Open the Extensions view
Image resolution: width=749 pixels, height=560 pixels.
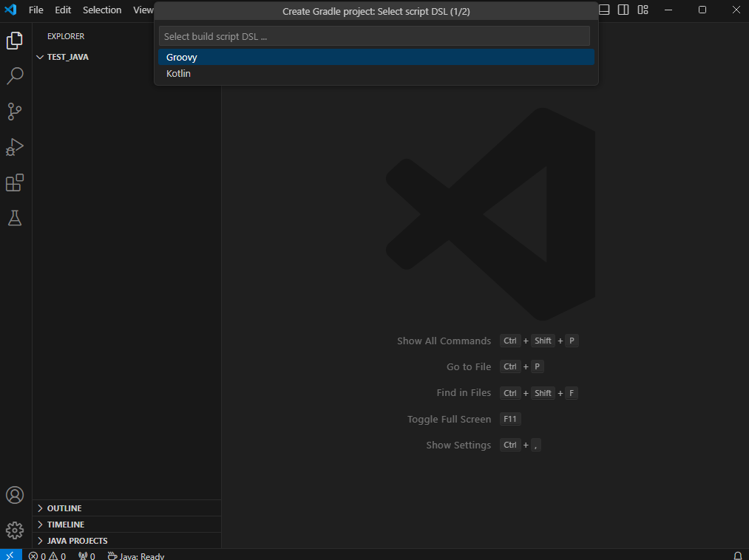coord(15,182)
